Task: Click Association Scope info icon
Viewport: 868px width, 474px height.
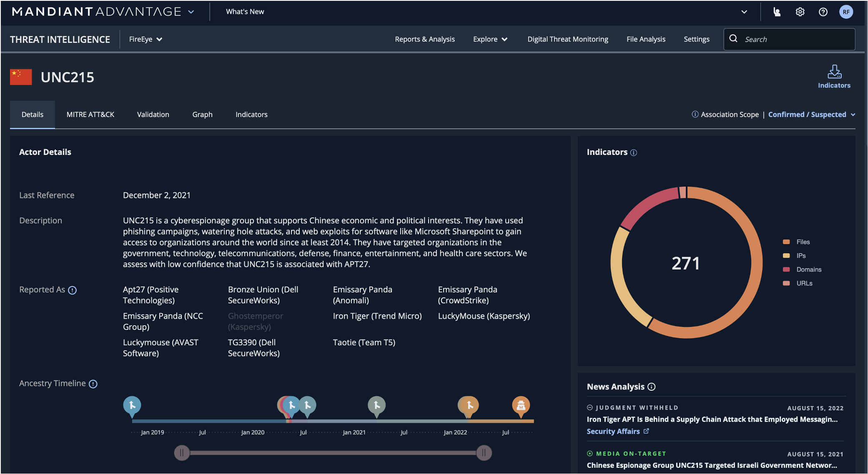Action: tap(695, 114)
